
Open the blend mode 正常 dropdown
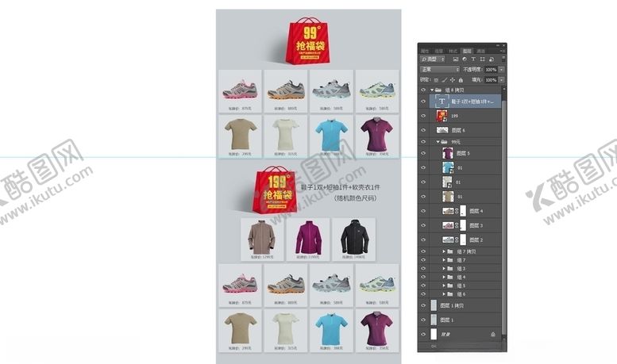pos(439,69)
